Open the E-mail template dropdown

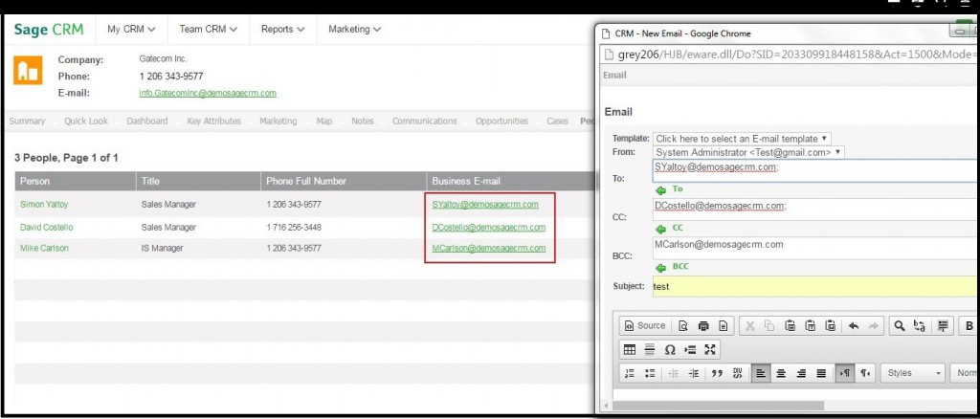pyautogui.click(x=742, y=139)
